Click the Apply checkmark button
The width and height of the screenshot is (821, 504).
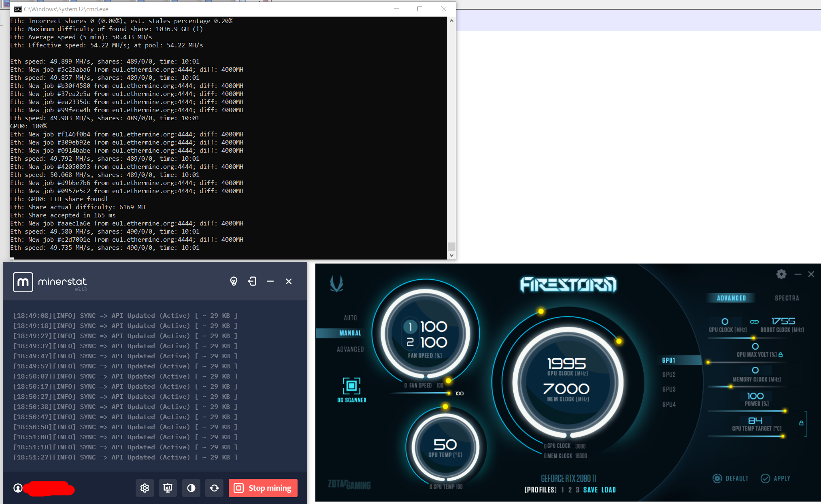(x=765, y=478)
